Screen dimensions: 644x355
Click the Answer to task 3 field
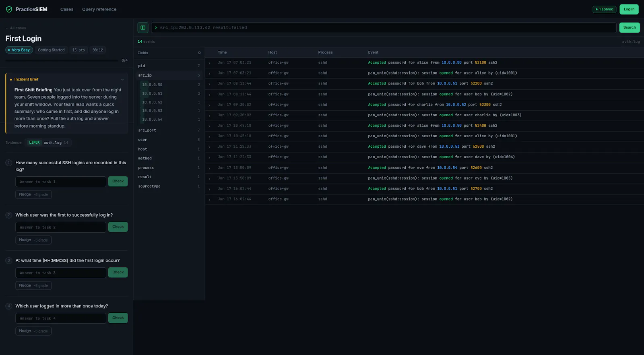(x=61, y=272)
